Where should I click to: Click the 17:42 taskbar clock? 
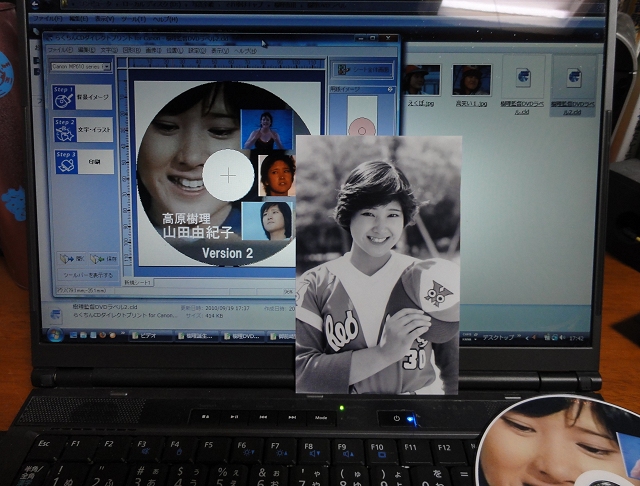[576, 338]
